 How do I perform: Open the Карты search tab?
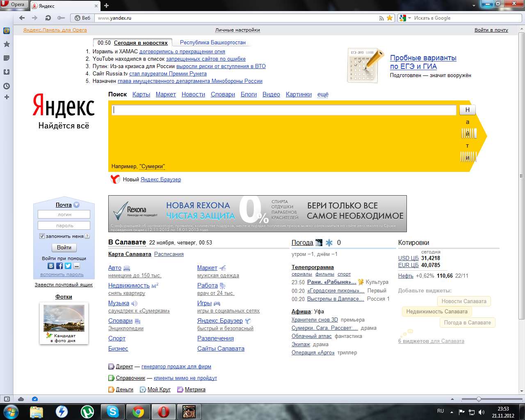pyautogui.click(x=141, y=94)
